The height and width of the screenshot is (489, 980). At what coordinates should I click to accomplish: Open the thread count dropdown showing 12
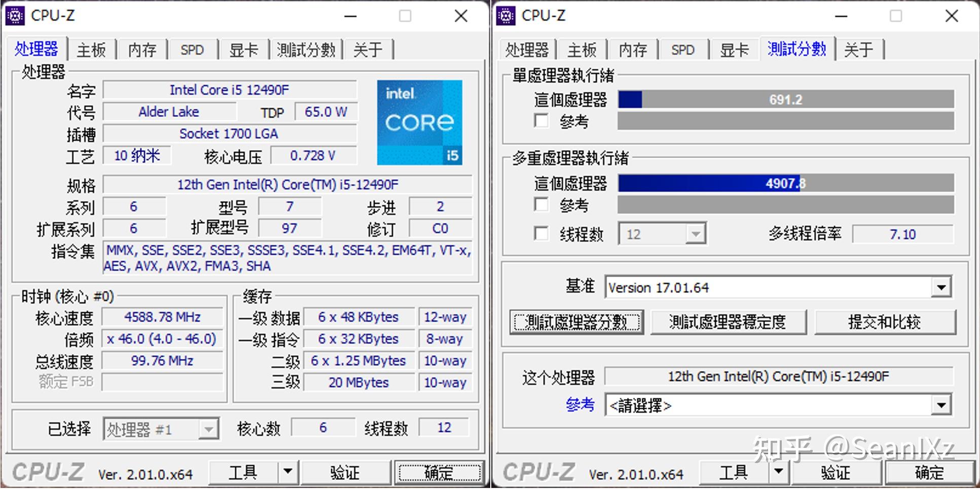click(x=698, y=233)
